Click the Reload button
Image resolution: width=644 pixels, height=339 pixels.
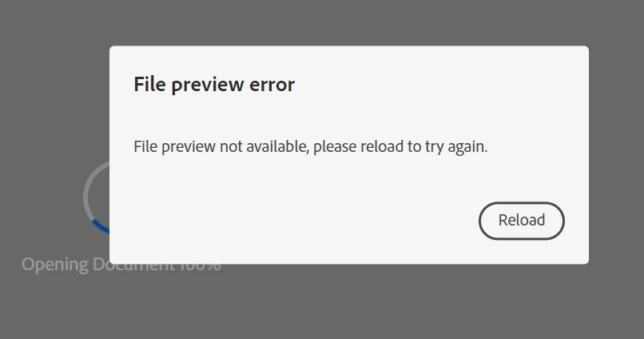[x=521, y=221]
